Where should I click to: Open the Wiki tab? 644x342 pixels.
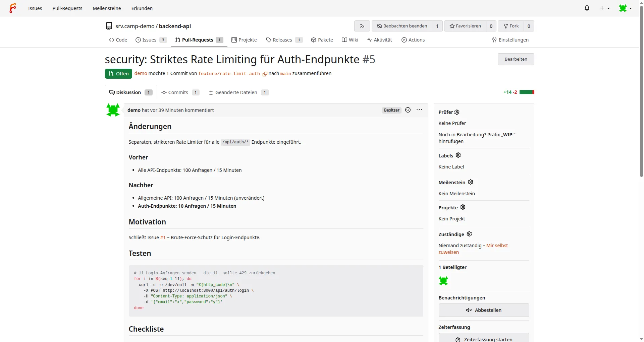tap(350, 40)
